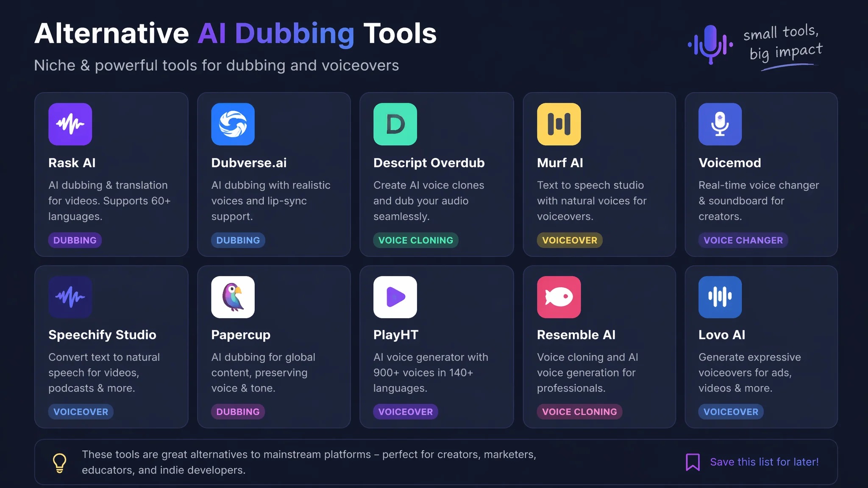Image resolution: width=868 pixels, height=488 pixels.
Task: Click the 'Descript Overdub' card title
Action: click(429, 163)
